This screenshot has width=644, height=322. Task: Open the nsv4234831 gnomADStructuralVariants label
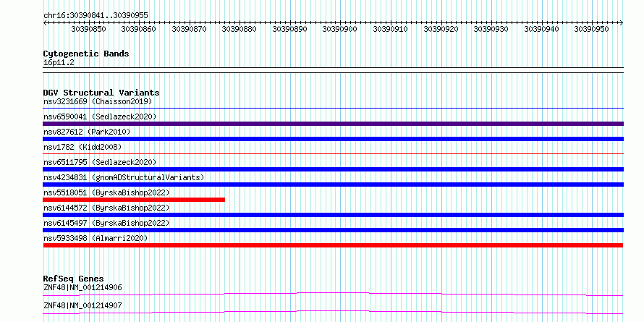124,177
